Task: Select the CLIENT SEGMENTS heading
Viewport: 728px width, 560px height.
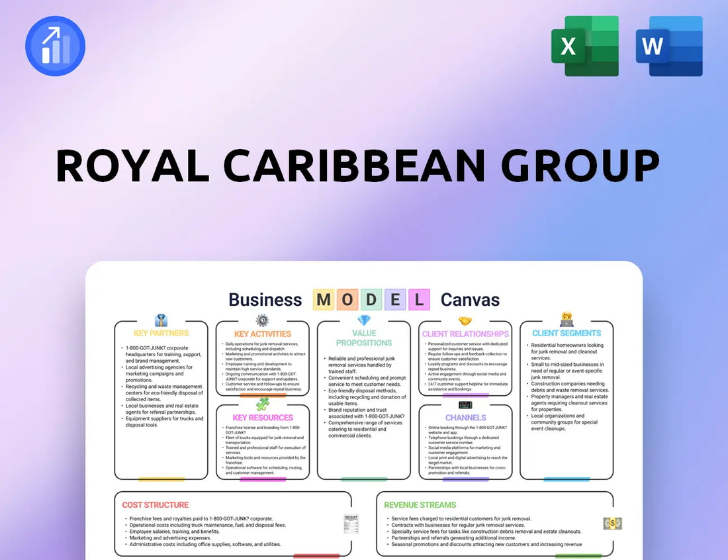Action: (x=567, y=333)
